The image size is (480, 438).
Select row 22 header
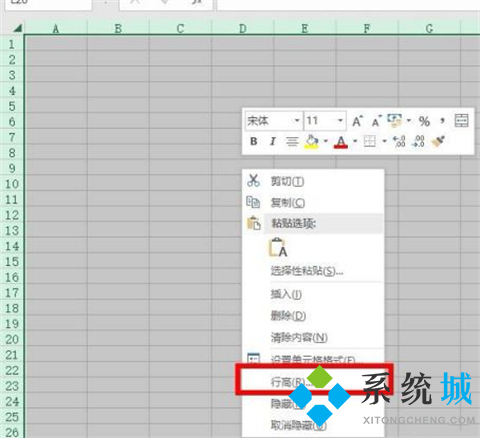tap(12, 370)
